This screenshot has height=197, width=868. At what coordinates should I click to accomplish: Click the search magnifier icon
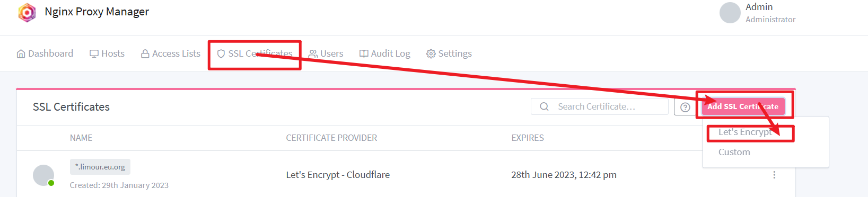[544, 107]
